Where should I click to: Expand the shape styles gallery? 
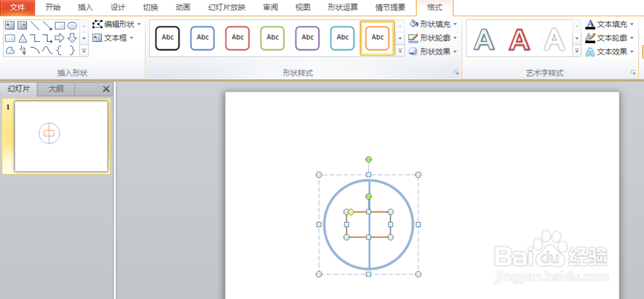[401, 51]
